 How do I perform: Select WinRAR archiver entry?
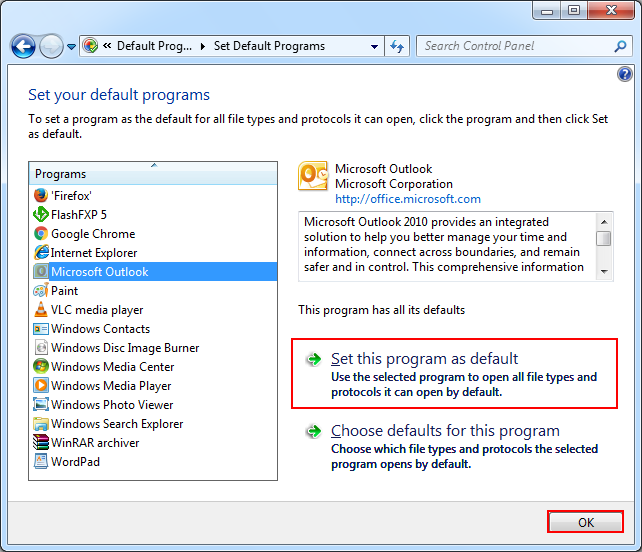pyautogui.click(x=153, y=442)
